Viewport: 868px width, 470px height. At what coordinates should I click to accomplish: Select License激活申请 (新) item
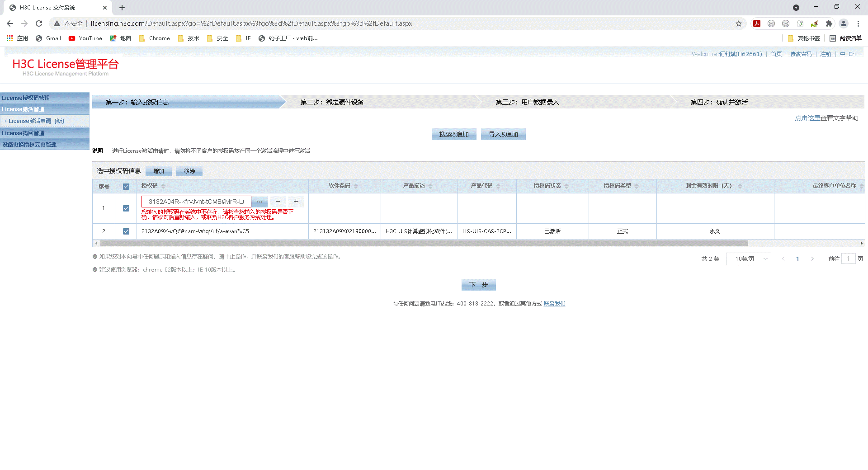pyautogui.click(x=45, y=121)
